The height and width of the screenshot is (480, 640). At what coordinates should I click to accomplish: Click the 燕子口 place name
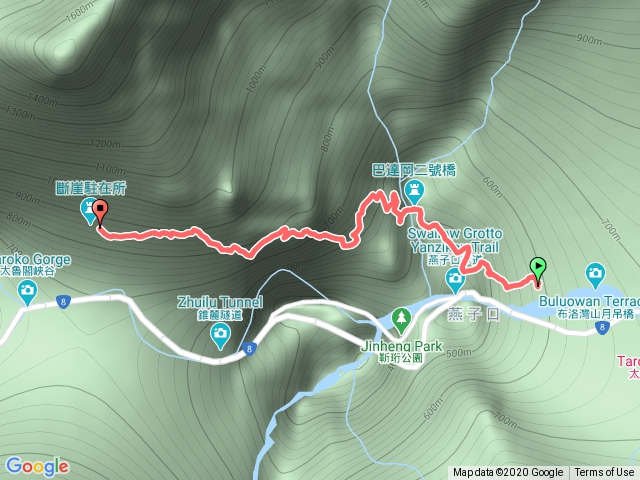pyautogui.click(x=473, y=315)
